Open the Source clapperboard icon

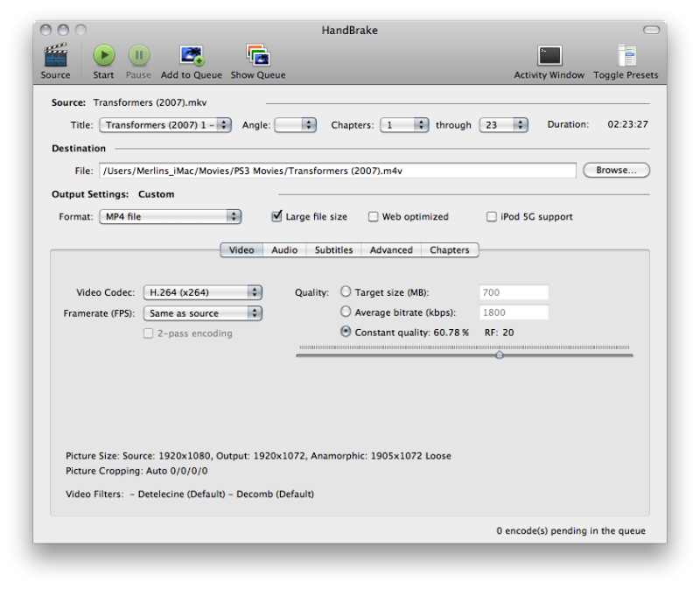tap(56, 55)
